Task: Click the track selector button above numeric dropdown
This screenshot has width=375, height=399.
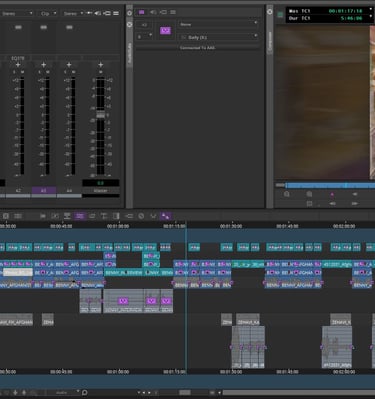Action: pyautogui.click(x=144, y=25)
